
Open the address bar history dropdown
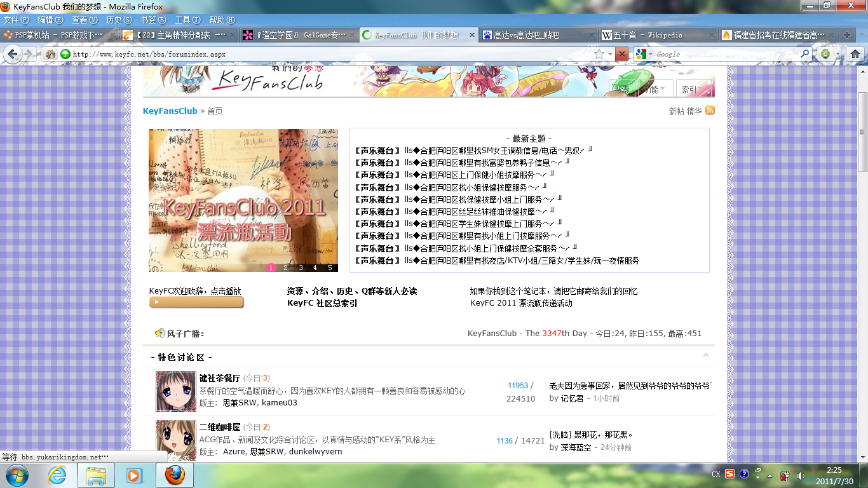610,55
